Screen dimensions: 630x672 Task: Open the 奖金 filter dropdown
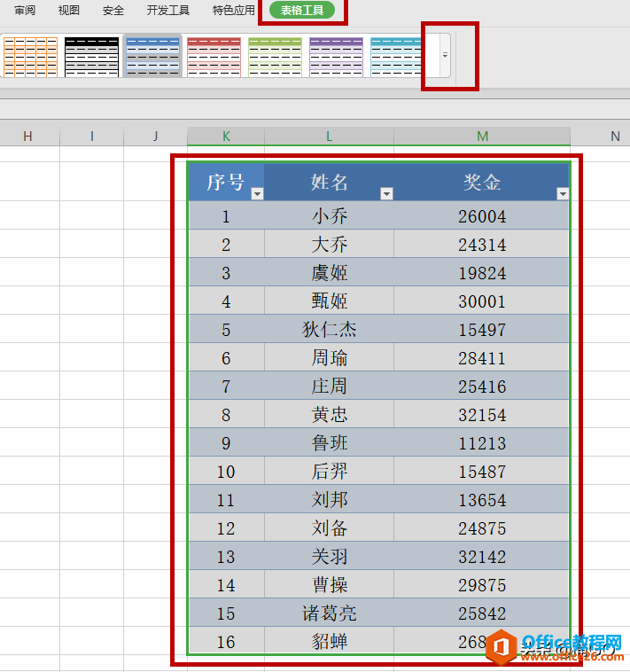[x=563, y=194]
